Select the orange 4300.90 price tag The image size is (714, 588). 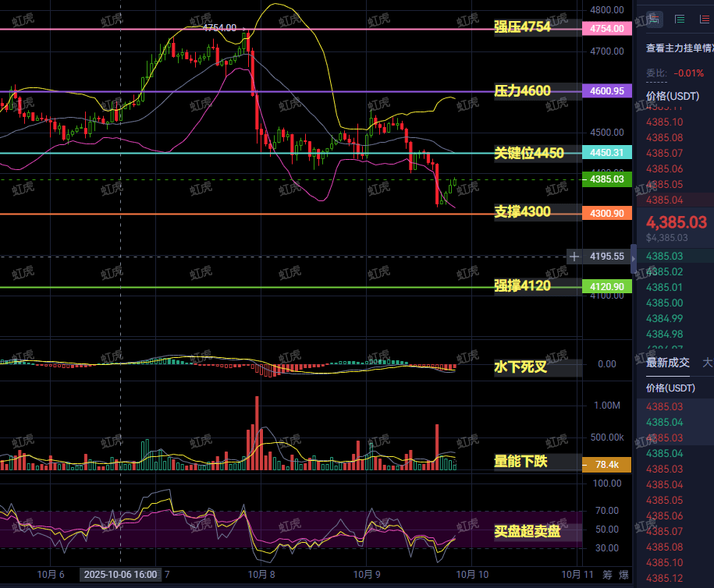pos(607,213)
